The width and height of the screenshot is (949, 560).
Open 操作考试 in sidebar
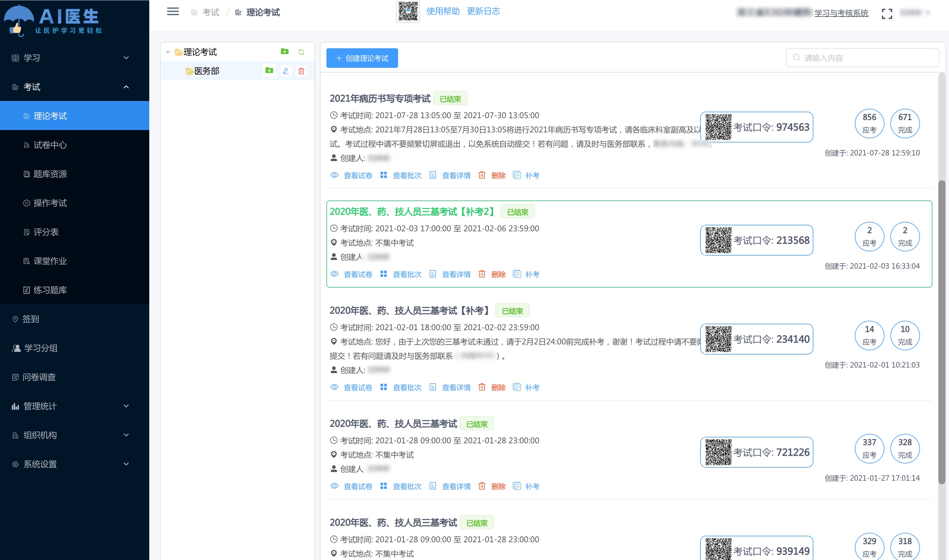(x=75, y=203)
